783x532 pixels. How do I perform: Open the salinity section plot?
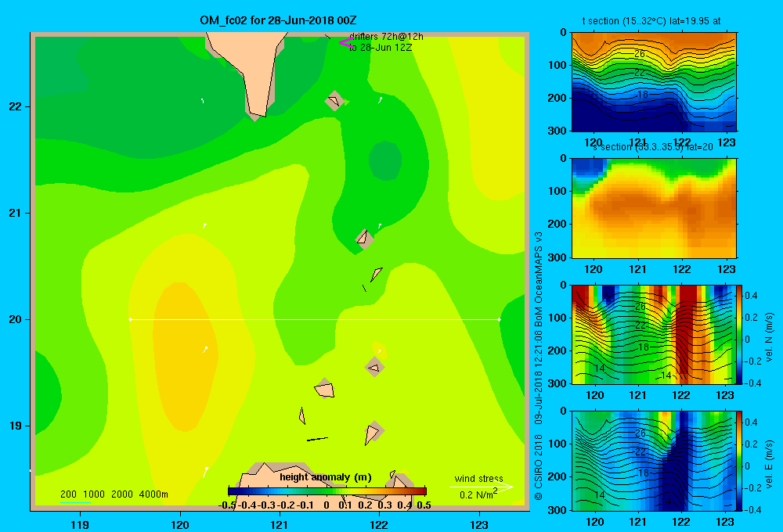coord(654,208)
